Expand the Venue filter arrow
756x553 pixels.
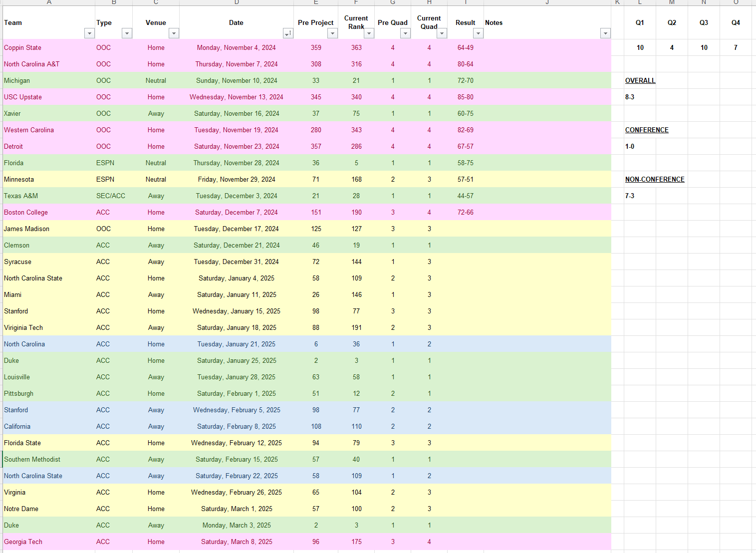click(x=174, y=33)
